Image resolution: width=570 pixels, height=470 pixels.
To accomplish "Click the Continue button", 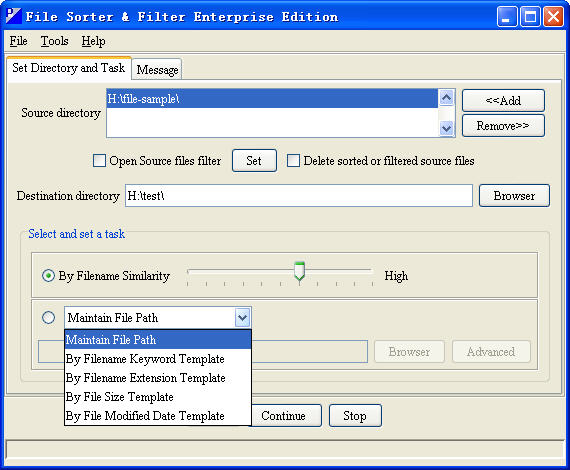I will click(286, 415).
